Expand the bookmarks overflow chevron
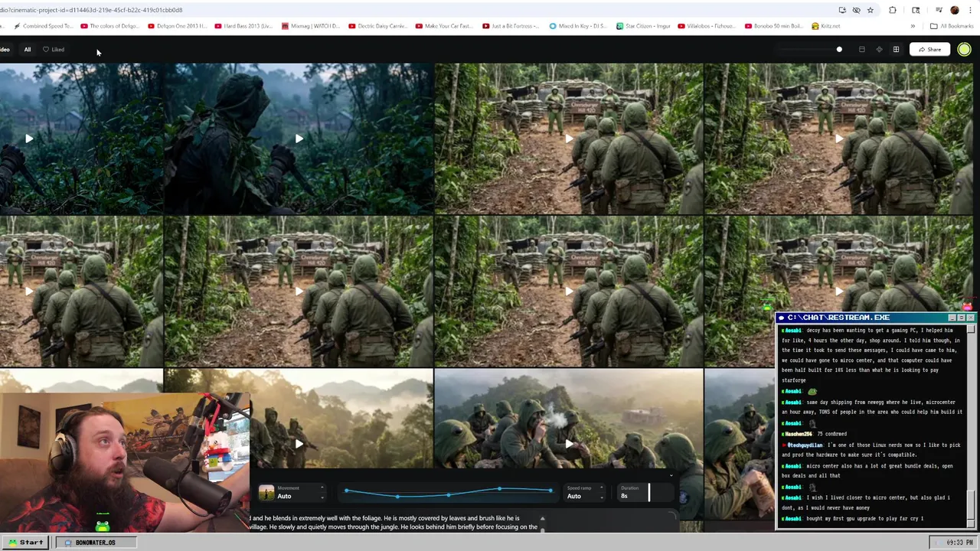 (912, 26)
